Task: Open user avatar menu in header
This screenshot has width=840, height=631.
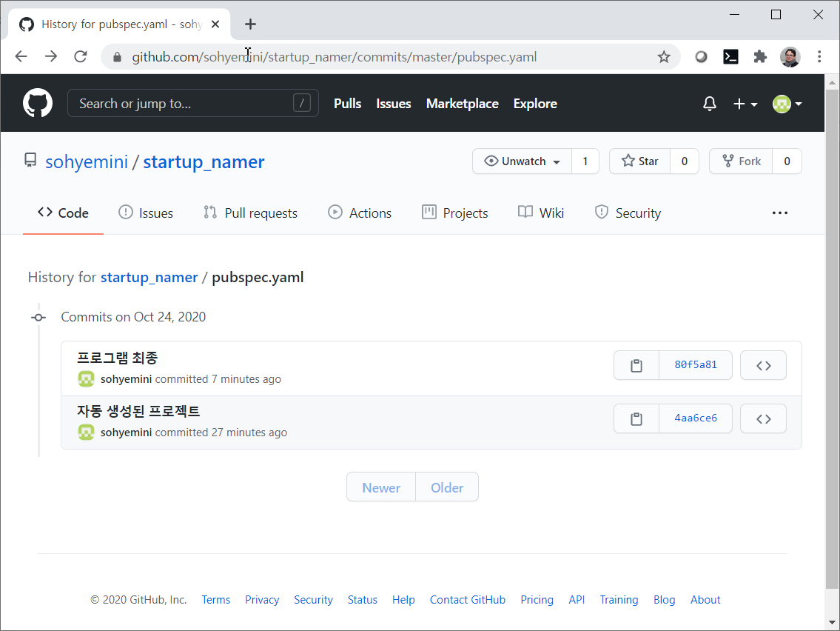Action: (787, 104)
